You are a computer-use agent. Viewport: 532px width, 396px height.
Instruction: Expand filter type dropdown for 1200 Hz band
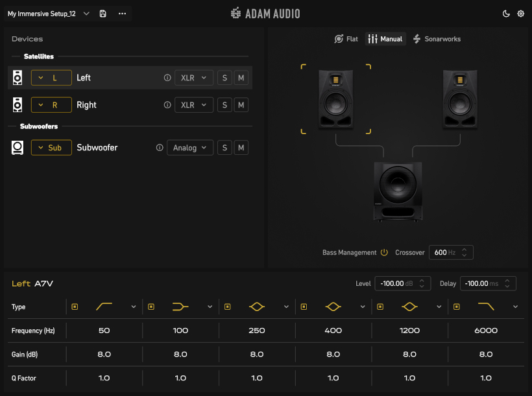[439, 307]
